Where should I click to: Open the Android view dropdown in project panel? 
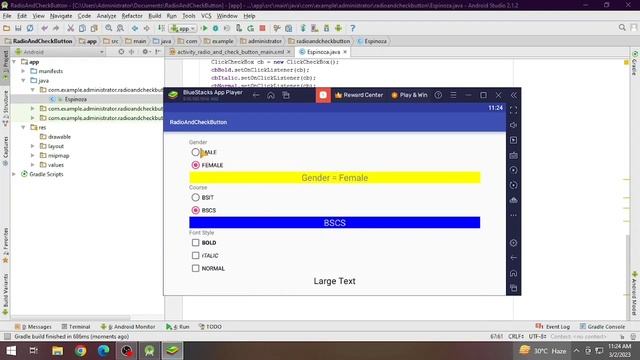60,52
